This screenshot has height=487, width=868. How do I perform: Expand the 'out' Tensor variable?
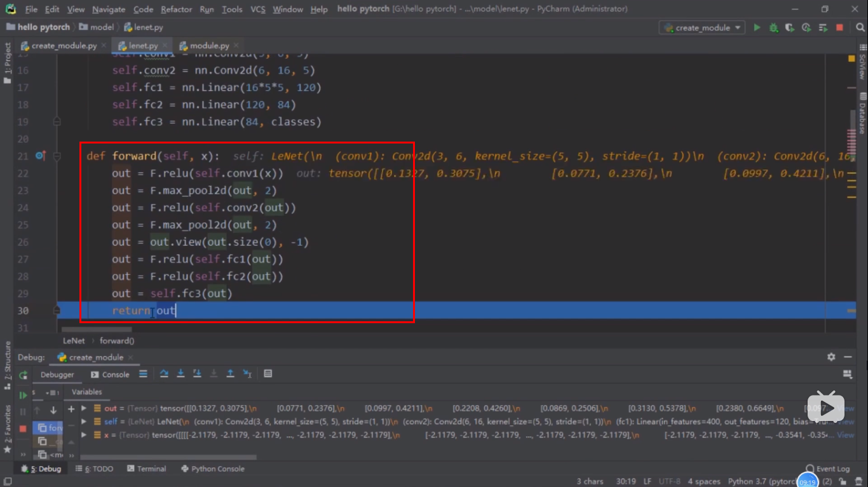pyautogui.click(x=84, y=408)
